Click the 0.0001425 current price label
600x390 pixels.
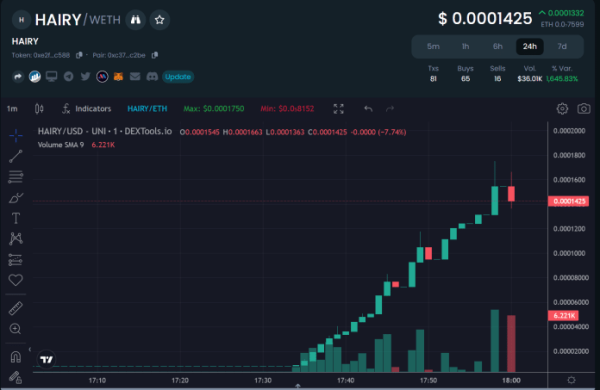[569, 201]
